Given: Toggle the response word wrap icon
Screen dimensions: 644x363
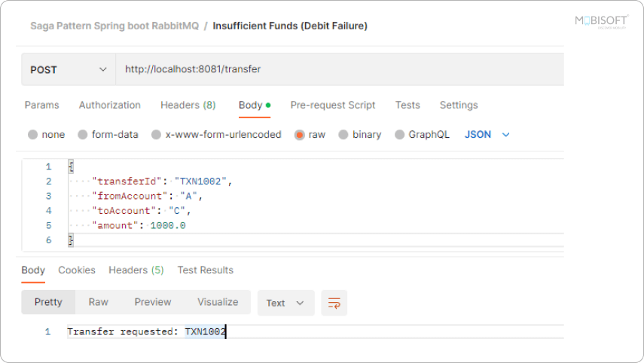Looking at the screenshot, I should click(x=334, y=303).
